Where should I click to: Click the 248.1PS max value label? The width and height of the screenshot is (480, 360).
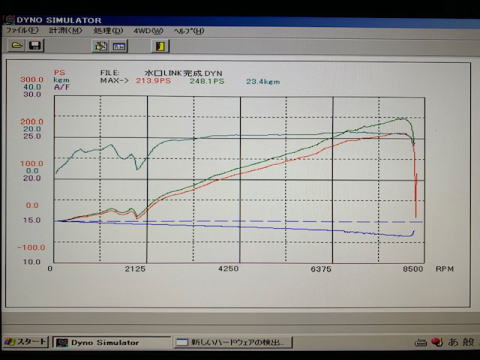tap(207, 81)
